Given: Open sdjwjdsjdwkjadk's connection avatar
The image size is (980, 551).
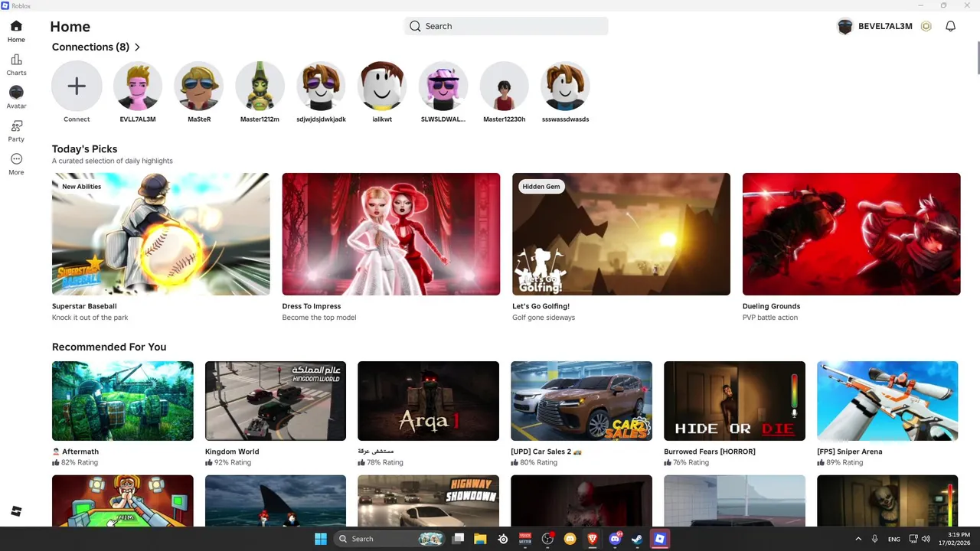Looking at the screenshot, I should [x=321, y=86].
